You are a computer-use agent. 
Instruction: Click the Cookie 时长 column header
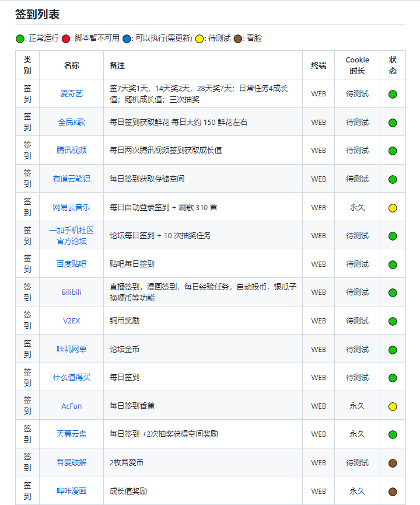tap(357, 65)
